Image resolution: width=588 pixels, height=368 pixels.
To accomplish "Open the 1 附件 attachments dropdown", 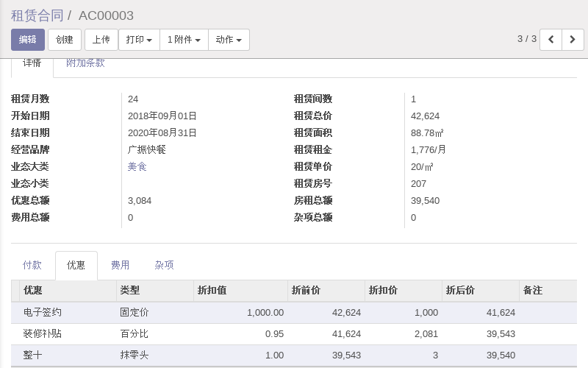I will [184, 40].
